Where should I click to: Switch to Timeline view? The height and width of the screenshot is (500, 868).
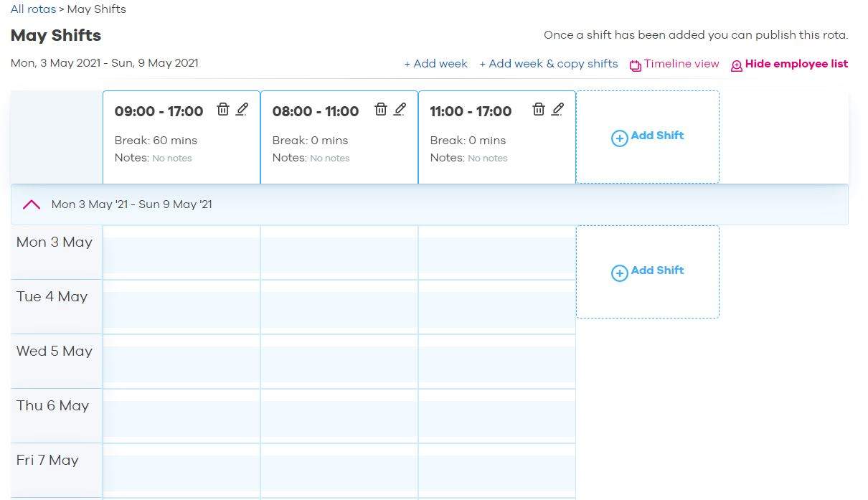click(681, 64)
